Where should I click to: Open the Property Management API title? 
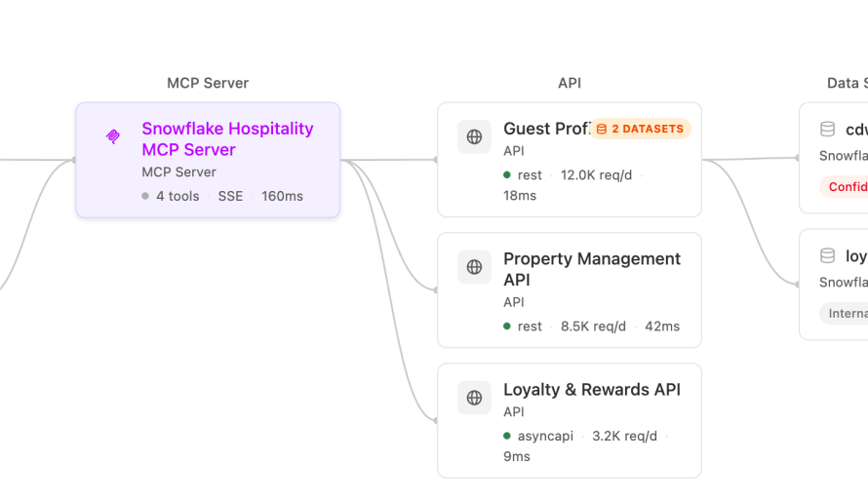coord(592,269)
